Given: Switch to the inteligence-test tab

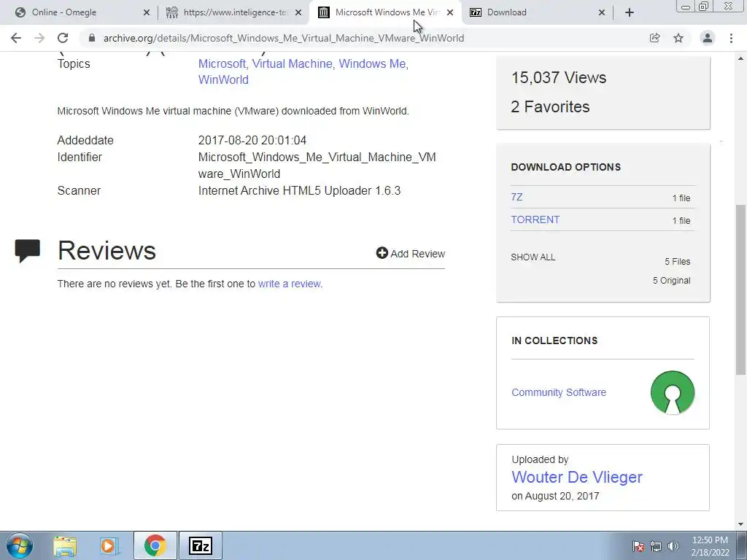Looking at the screenshot, I should (x=233, y=13).
